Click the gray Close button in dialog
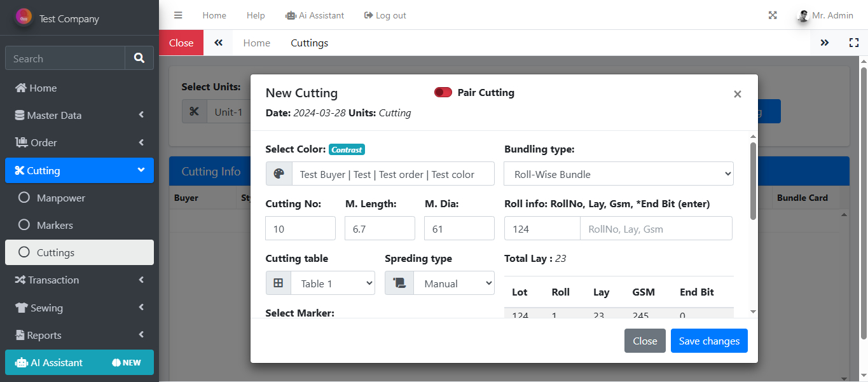Image resolution: width=868 pixels, height=382 pixels. pyautogui.click(x=645, y=341)
